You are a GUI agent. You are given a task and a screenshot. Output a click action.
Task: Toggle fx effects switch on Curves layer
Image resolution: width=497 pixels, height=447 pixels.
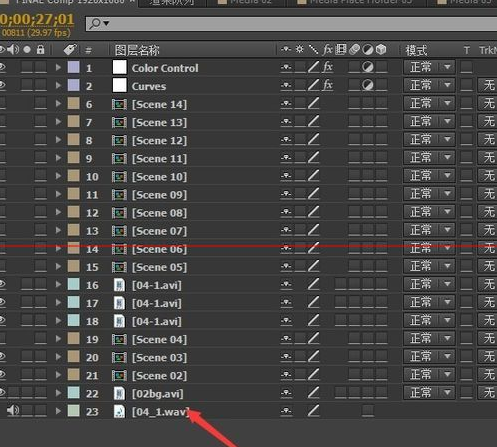328,85
